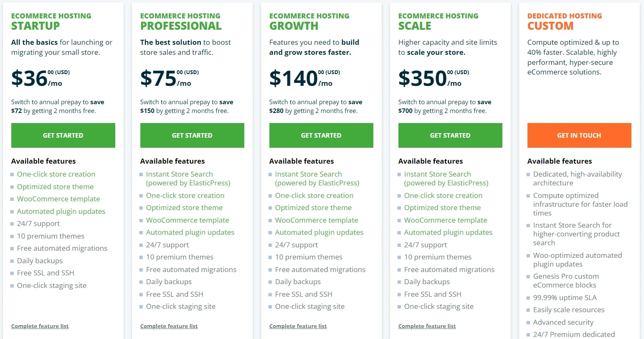This screenshot has width=644, height=339.
Task: Click One-click store creation in the Growth plan
Action: [314, 195]
